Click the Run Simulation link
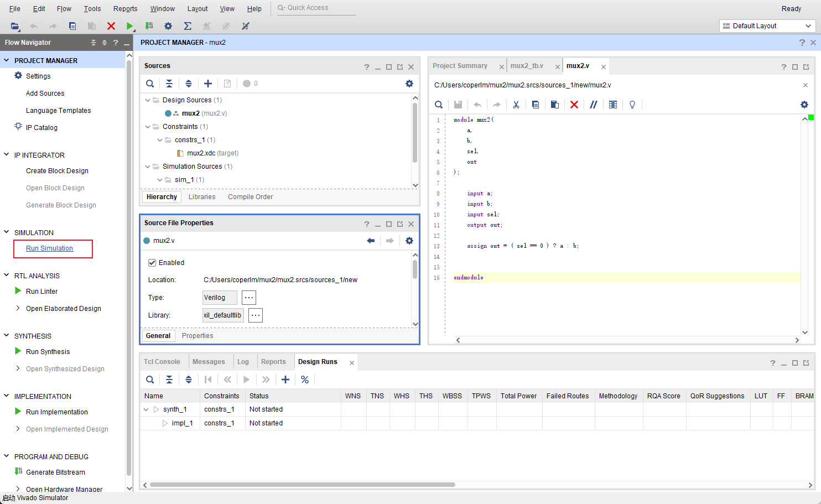Image resolution: width=821 pixels, height=504 pixels. 50,248
